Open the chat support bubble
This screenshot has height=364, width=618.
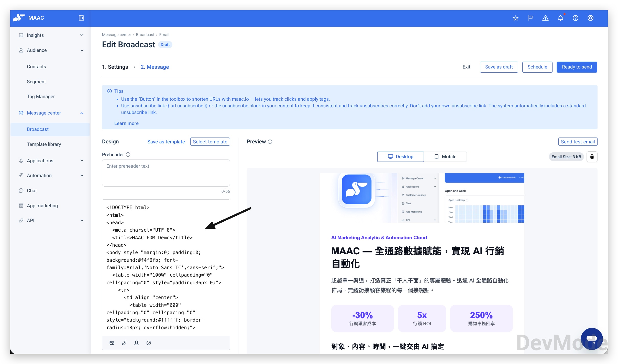[592, 339]
